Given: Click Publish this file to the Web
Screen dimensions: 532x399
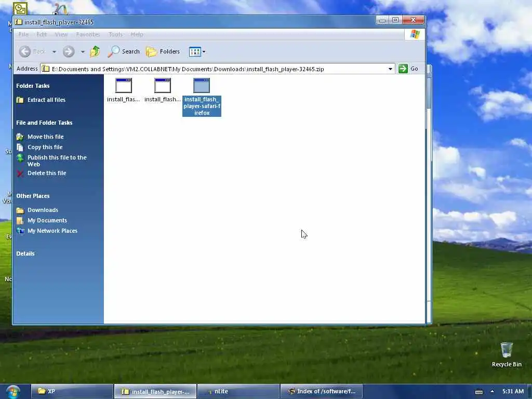Looking at the screenshot, I should coord(57,161).
